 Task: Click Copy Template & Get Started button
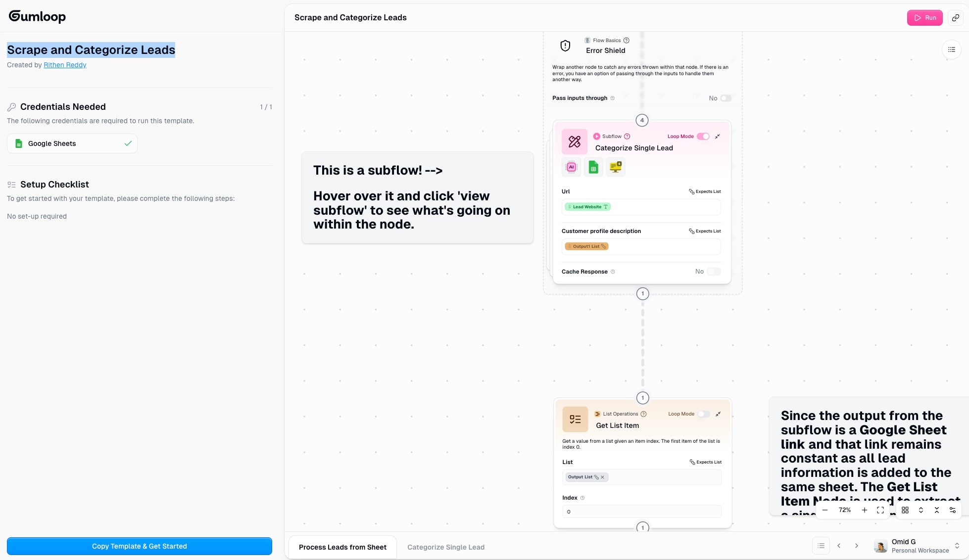[x=140, y=546]
